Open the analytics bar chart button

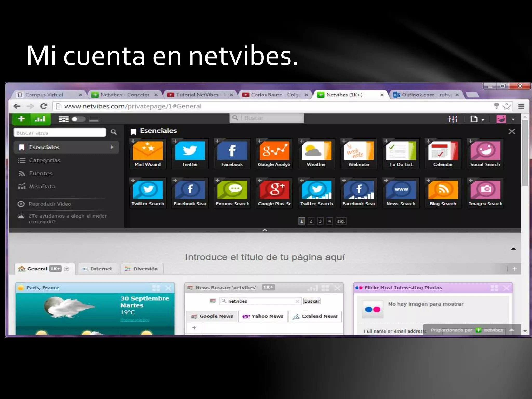point(40,119)
